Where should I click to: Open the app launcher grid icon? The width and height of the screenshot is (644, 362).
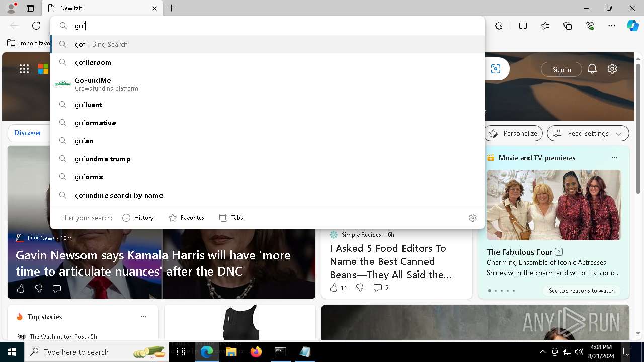tap(24, 69)
